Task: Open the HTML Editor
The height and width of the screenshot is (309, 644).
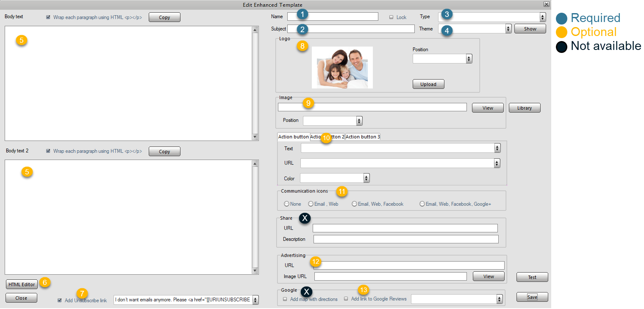Action: coord(22,284)
